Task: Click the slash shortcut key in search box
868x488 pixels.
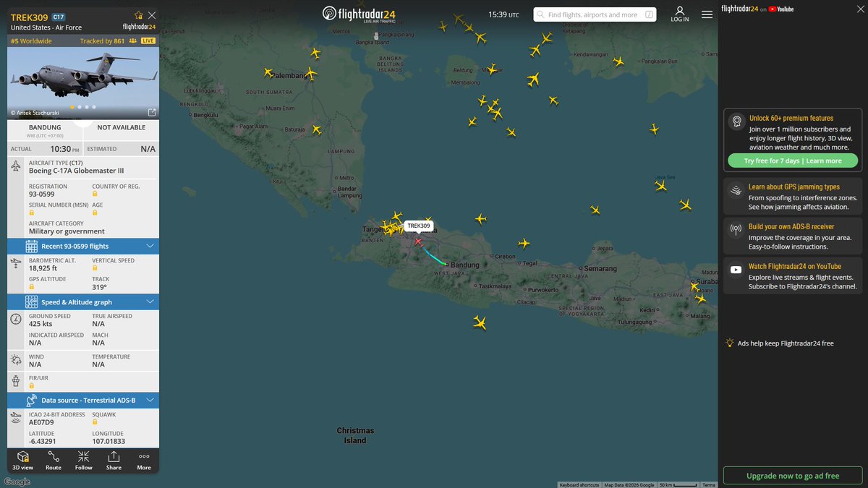Action: tap(649, 14)
